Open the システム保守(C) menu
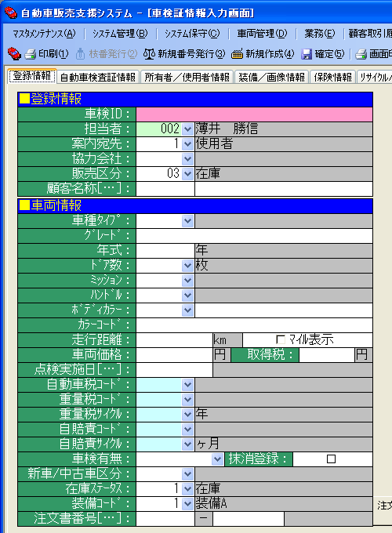 [192, 34]
